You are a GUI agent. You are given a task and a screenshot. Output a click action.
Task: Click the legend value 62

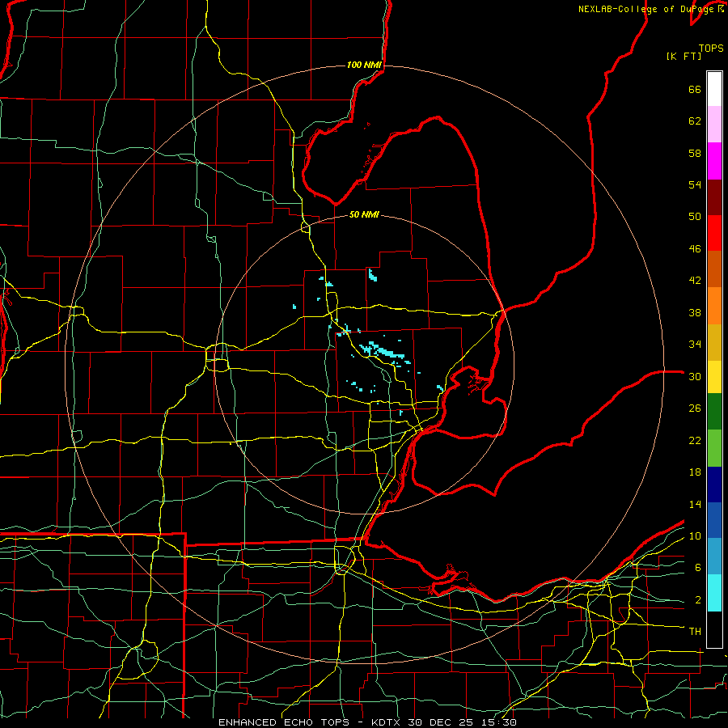[x=695, y=121]
